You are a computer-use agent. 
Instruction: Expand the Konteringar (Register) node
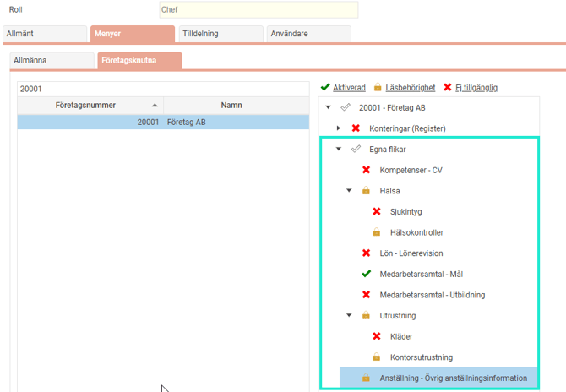click(339, 128)
